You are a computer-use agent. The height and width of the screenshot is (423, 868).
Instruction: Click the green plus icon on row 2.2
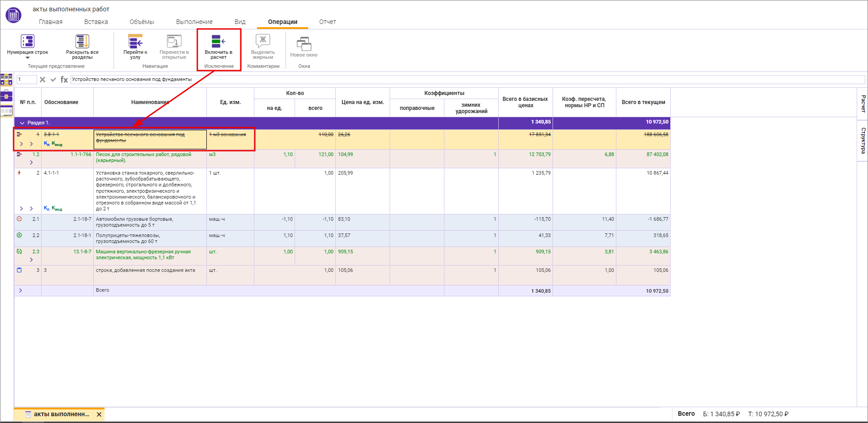point(19,235)
